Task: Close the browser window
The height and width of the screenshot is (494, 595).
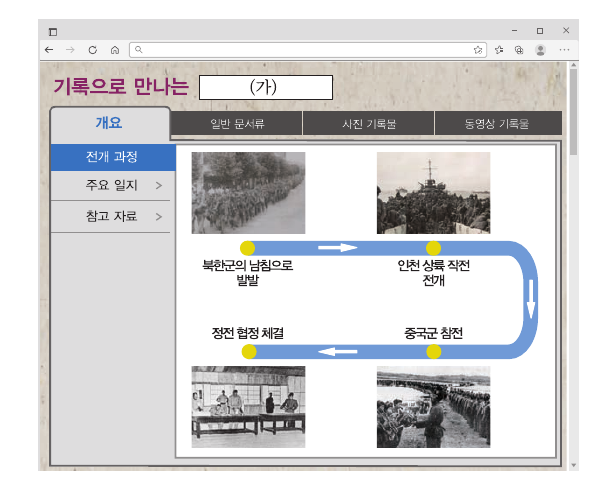Action: click(x=566, y=30)
